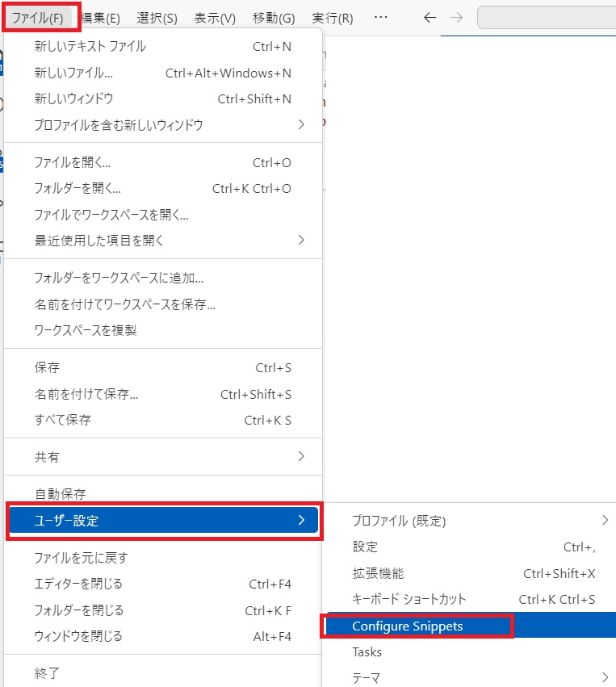
Task: Open the 選択(S) menu
Action: [157, 18]
